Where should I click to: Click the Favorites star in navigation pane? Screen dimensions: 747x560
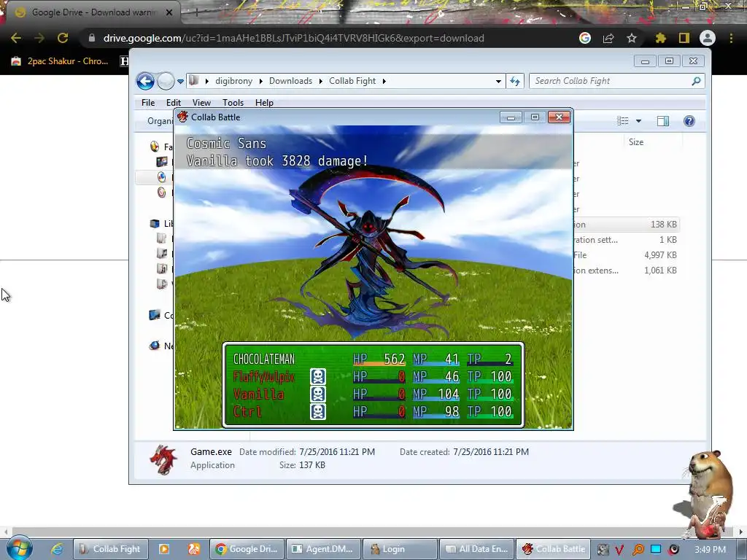pyautogui.click(x=155, y=147)
